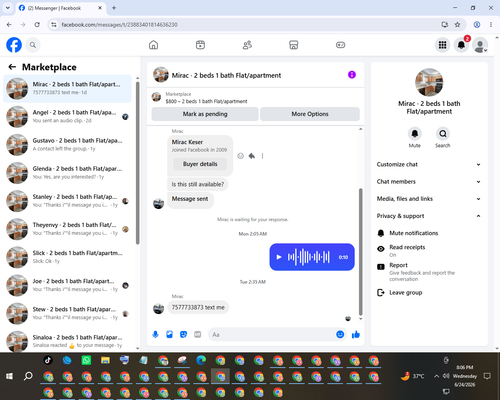React to Mirac Keser message with emoji icon

tap(240, 156)
